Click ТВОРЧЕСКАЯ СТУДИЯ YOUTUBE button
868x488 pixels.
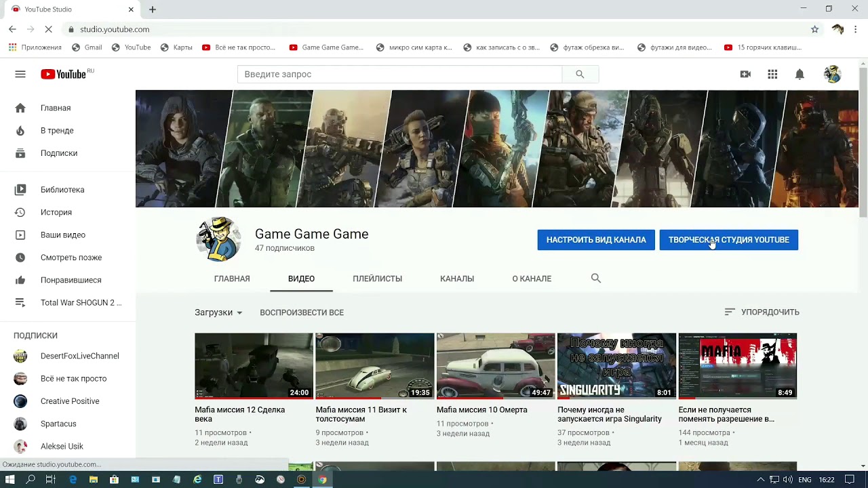pos(729,239)
